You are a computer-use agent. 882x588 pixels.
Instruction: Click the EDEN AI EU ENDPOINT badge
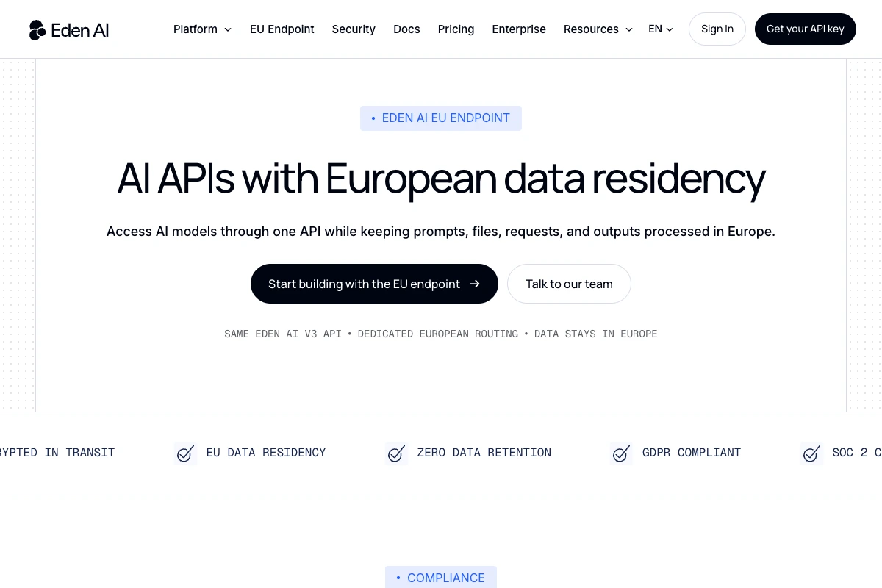tap(441, 118)
